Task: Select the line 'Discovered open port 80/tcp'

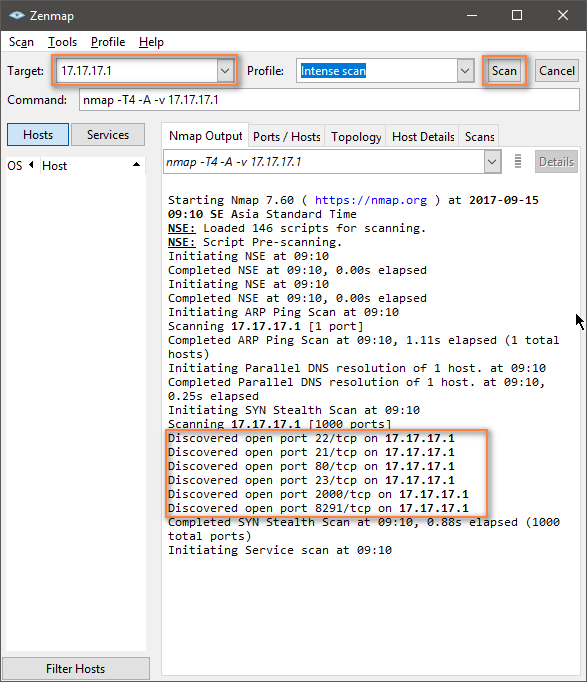Action: point(311,466)
